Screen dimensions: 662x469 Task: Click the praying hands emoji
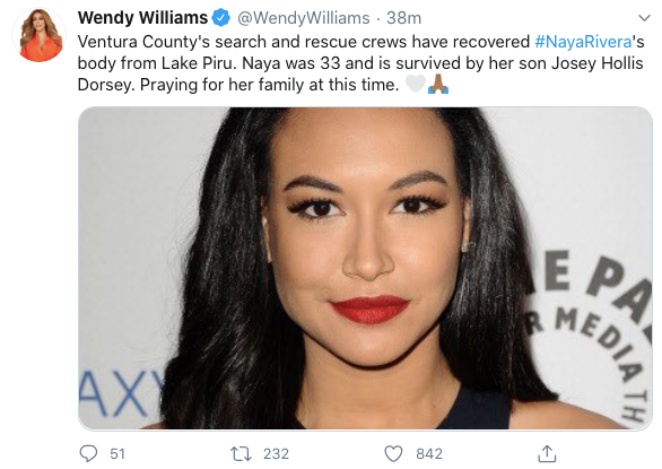[438, 87]
